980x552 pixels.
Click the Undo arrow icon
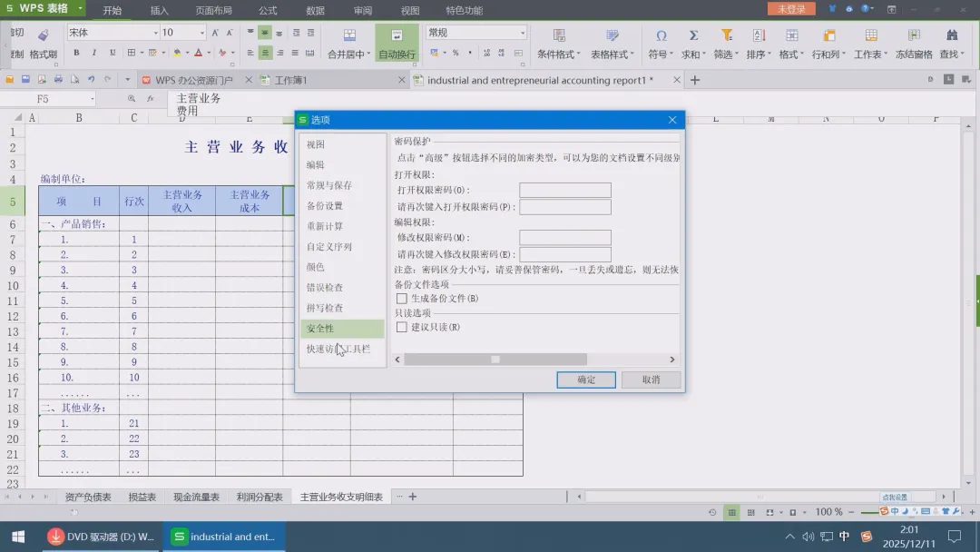pyautogui.click(x=92, y=79)
